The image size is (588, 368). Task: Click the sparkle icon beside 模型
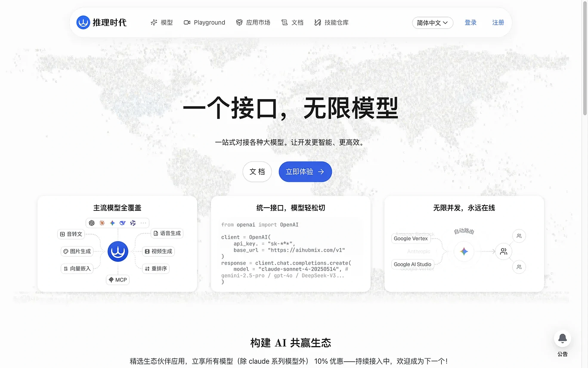tap(154, 22)
